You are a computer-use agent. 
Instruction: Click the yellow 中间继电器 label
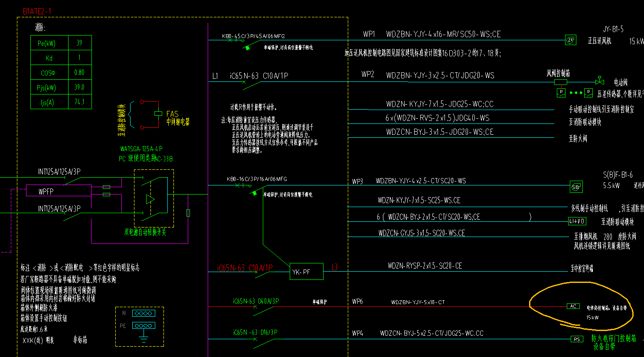click(178, 122)
